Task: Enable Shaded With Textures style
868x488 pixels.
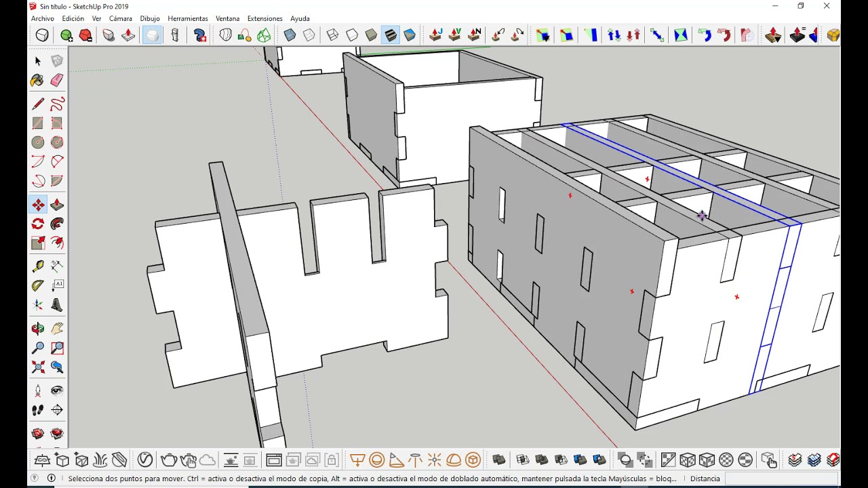Action: pos(390,35)
